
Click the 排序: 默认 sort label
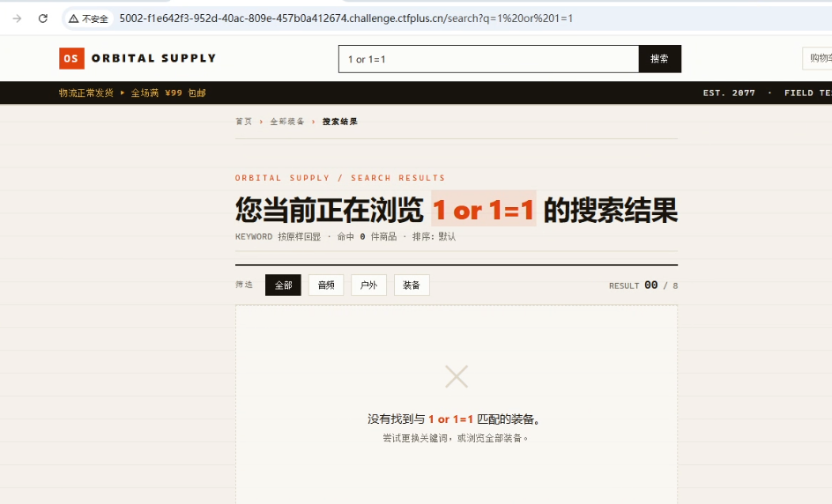pyautogui.click(x=434, y=237)
